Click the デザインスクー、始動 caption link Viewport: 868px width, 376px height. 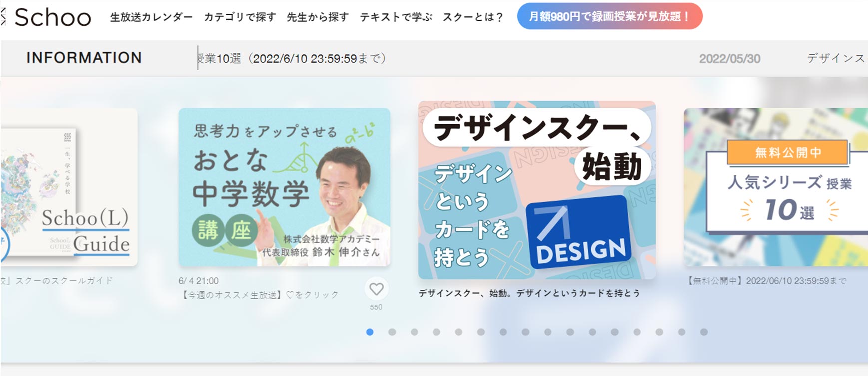[x=529, y=293]
